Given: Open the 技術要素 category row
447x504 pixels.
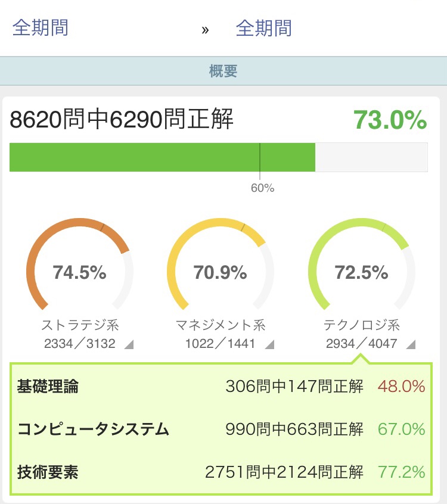Looking at the screenshot, I should tap(221, 472).
